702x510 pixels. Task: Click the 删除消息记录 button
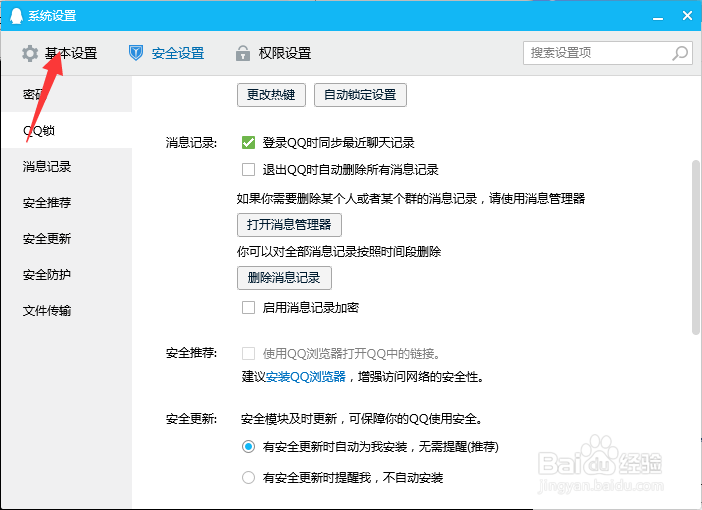pyautogui.click(x=284, y=278)
